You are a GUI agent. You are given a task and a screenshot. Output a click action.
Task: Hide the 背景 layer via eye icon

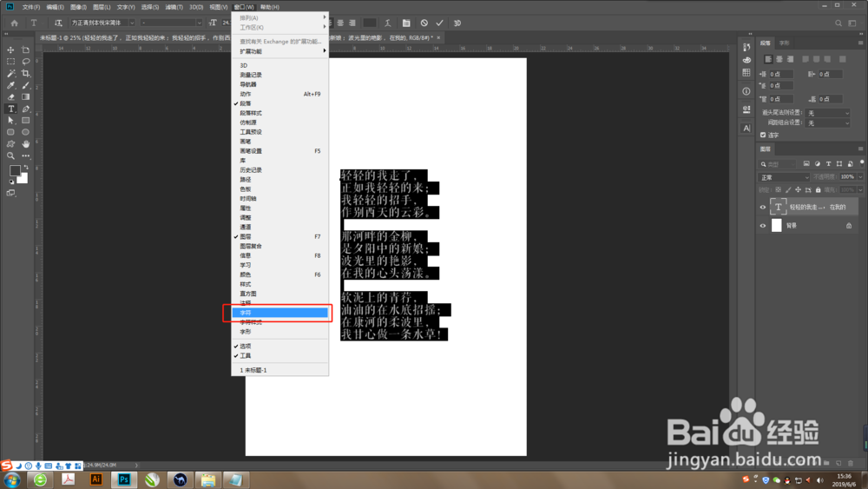(763, 226)
